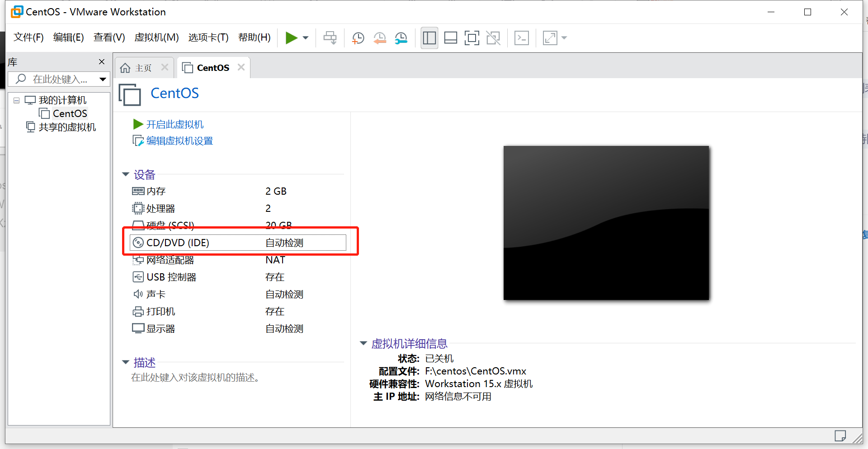Take a snapshot of the virtual machine
868x449 pixels.
click(358, 38)
